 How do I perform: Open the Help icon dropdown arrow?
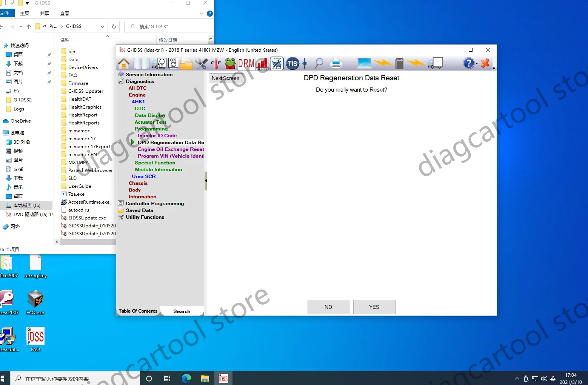[x=477, y=64]
